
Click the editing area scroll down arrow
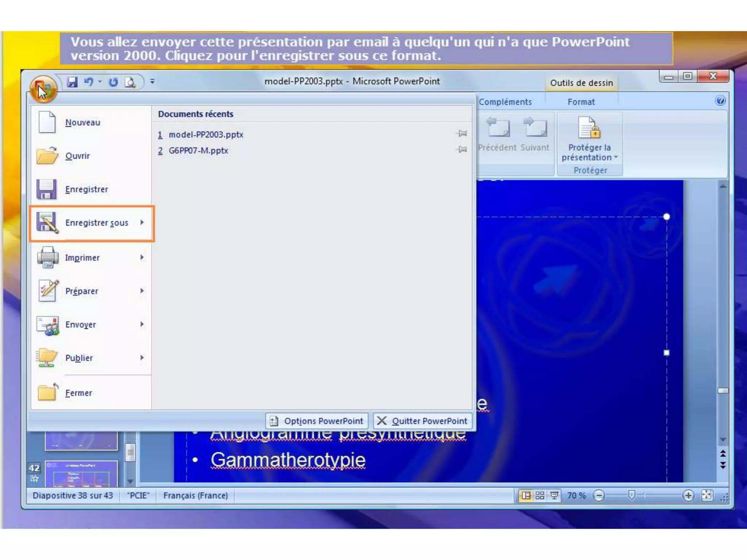point(723,440)
